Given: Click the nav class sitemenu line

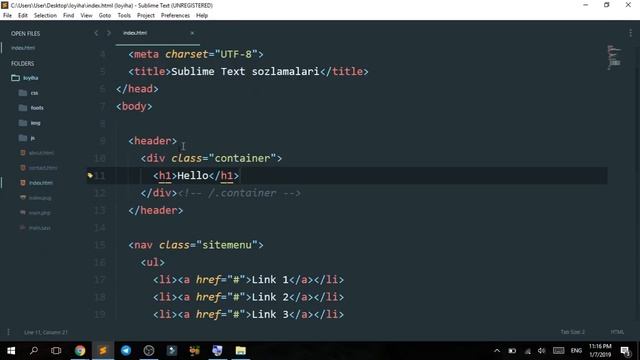Looking at the screenshot, I should [196, 245].
